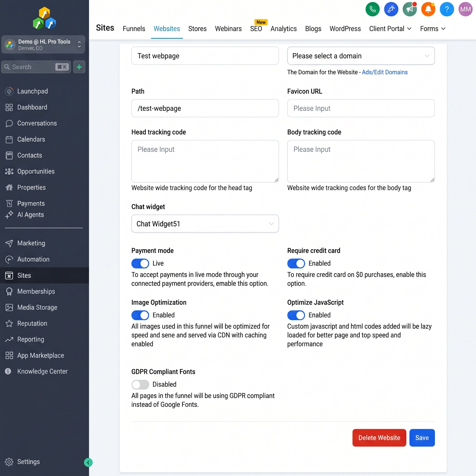Toggle Image Optimization switch

coord(140,315)
